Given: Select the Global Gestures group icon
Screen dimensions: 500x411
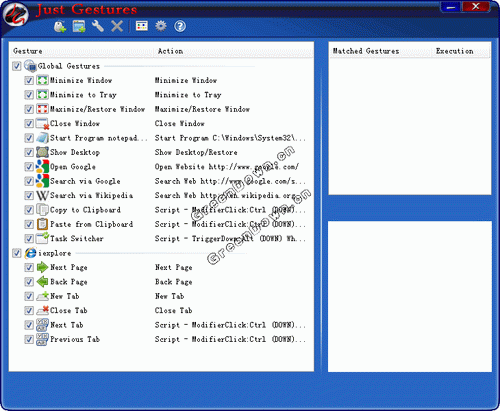Looking at the screenshot, I should (30, 66).
